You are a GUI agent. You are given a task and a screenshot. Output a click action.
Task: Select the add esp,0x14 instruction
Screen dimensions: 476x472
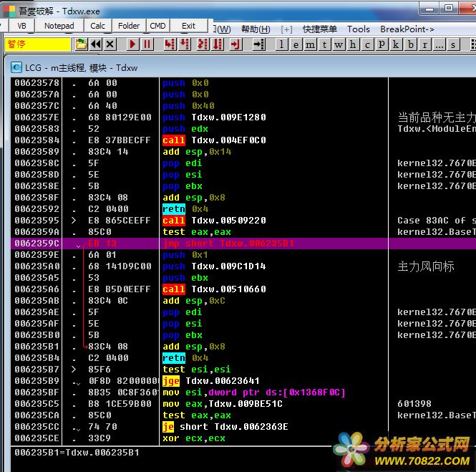point(197,152)
